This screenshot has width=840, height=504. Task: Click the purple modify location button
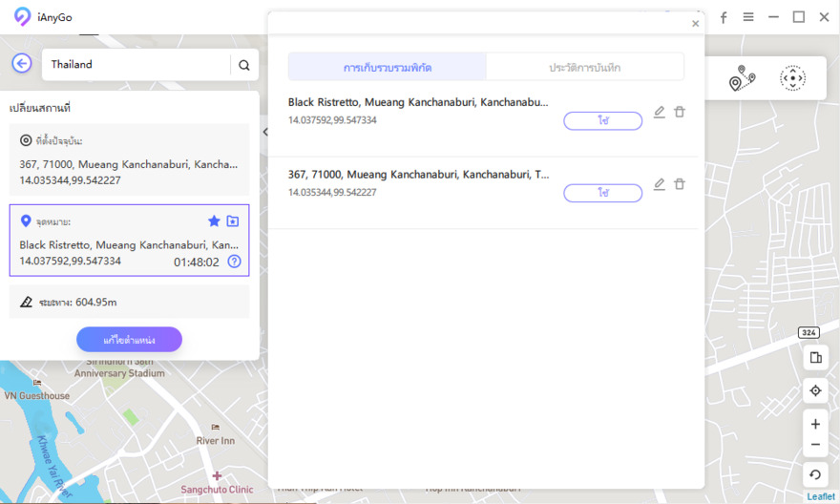point(129,340)
